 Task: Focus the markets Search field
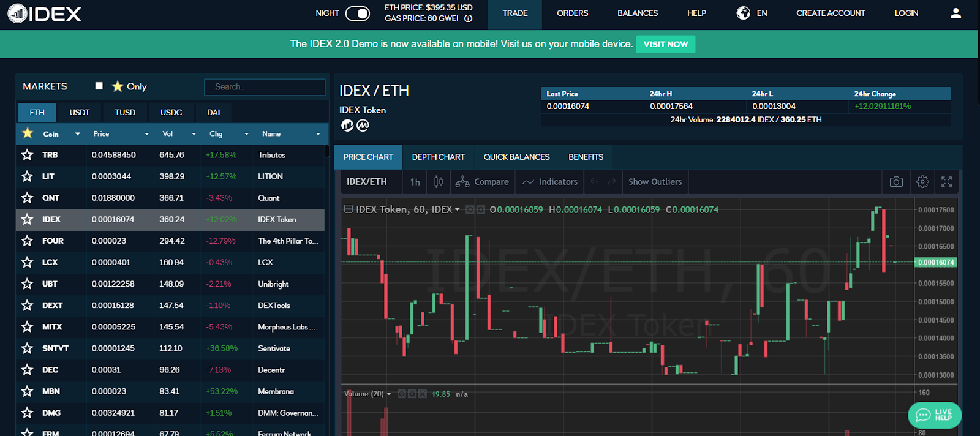pyautogui.click(x=265, y=87)
